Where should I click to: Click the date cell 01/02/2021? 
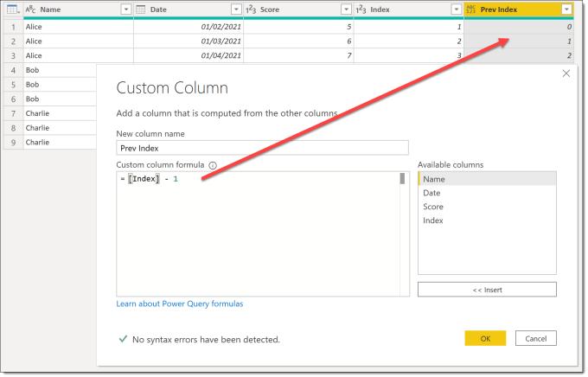tap(189, 27)
